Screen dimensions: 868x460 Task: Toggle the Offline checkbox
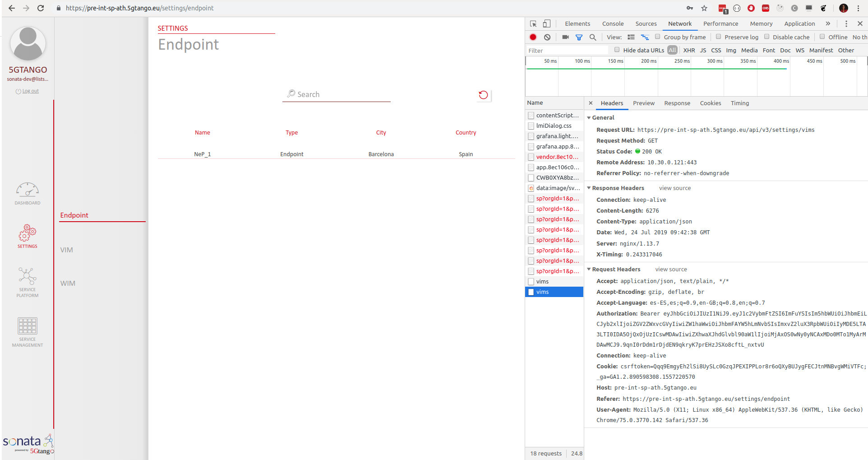(822, 37)
